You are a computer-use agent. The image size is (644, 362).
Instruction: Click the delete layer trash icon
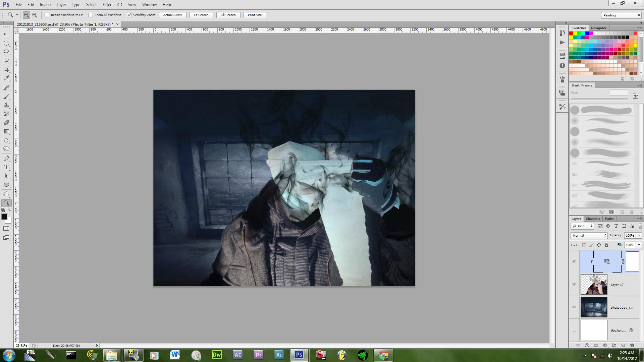pyautogui.click(x=632, y=345)
